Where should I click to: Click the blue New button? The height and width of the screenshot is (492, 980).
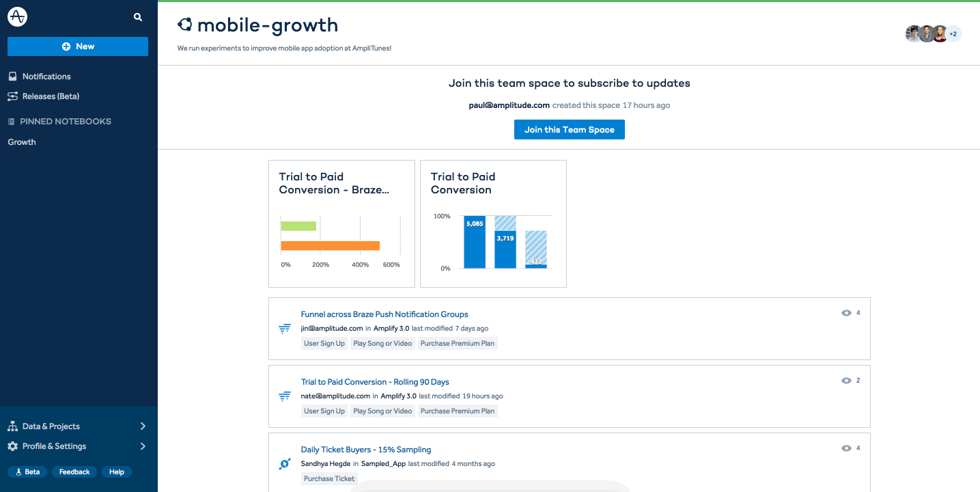78,46
